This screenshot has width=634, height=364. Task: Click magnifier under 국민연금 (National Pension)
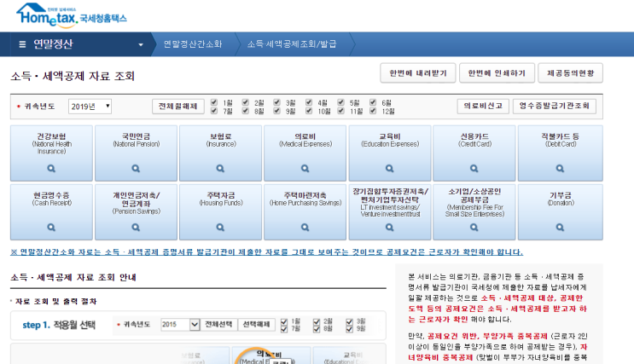[136, 169]
